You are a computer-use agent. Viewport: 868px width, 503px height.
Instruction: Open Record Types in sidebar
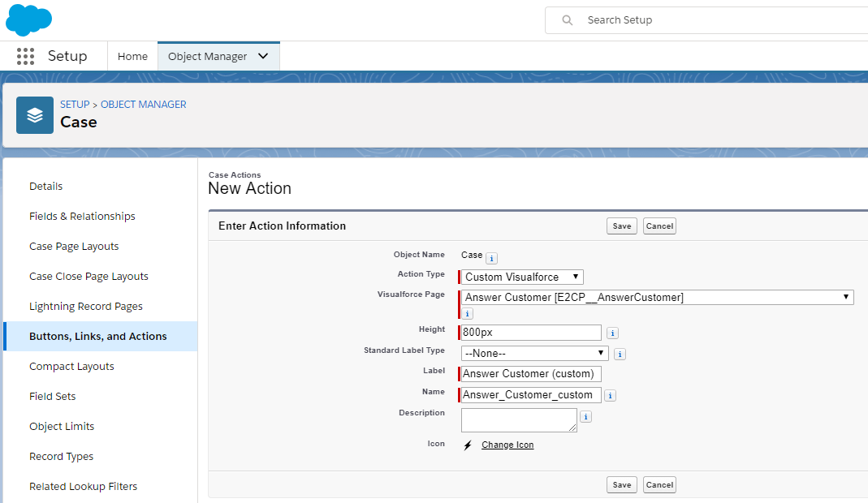pyautogui.click(x=62, y=457)
